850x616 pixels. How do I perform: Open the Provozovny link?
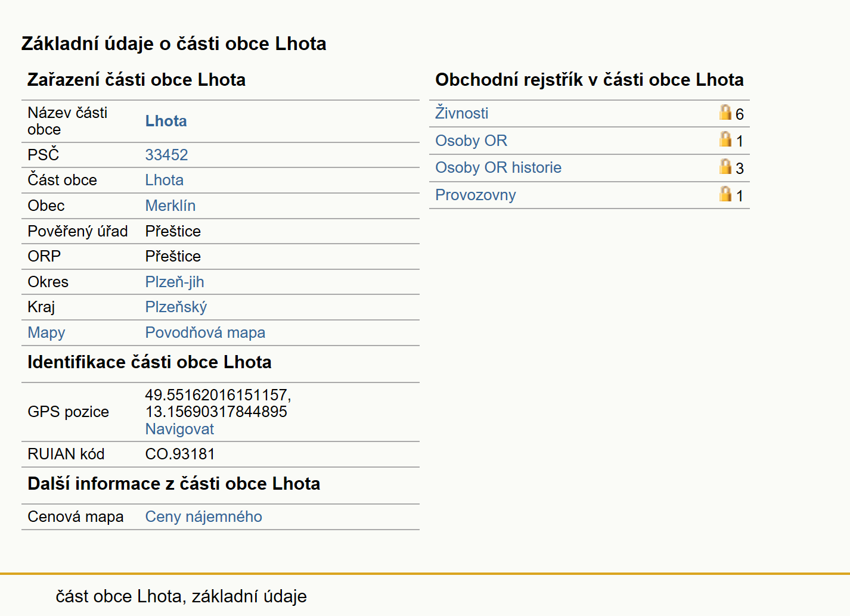click(475, 195)
